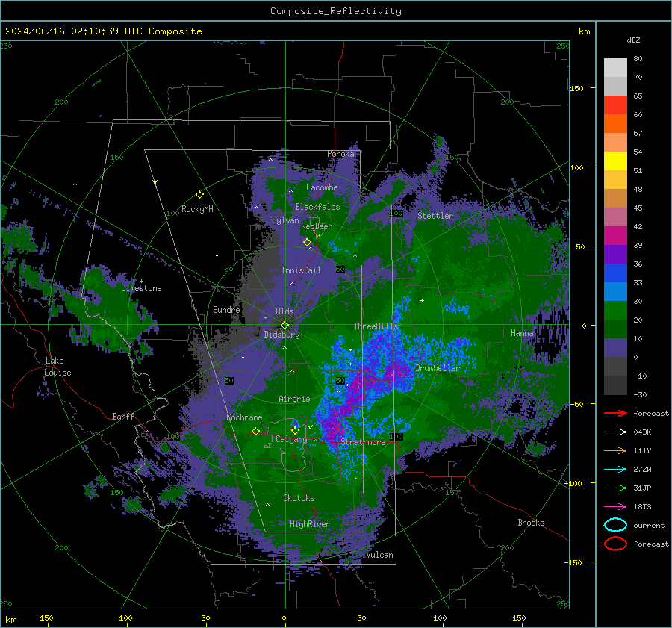The image size is (672, 628).
Task: Click the orange 111V arrow legend icon
Action: tap(615, 450)
